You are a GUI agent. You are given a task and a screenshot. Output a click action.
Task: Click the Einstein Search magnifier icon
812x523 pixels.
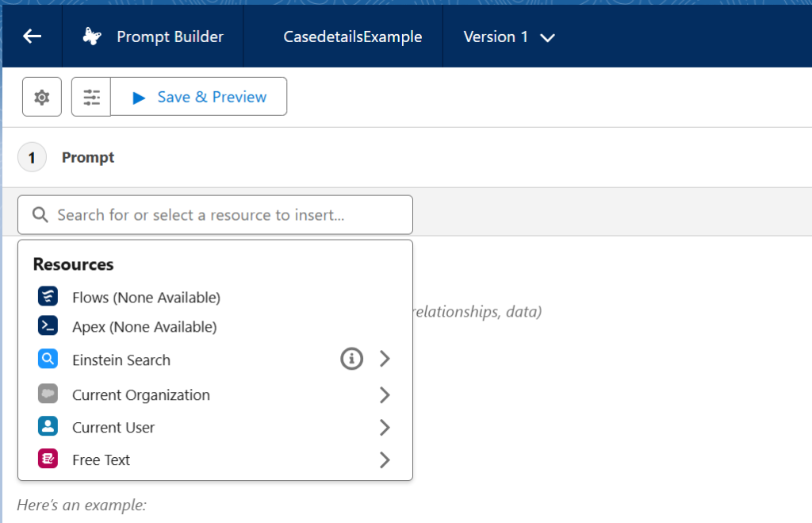(x=48, y=359)
